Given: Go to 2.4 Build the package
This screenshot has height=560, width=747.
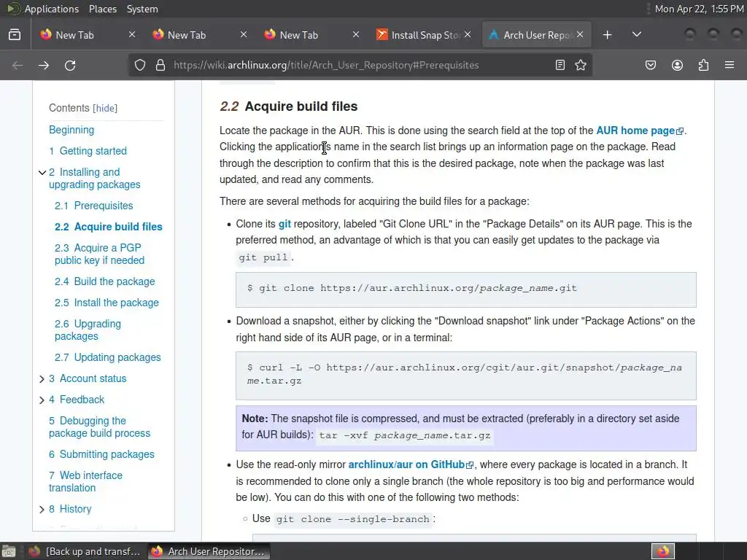Looking at the screenshot, I should pos(104,281).
